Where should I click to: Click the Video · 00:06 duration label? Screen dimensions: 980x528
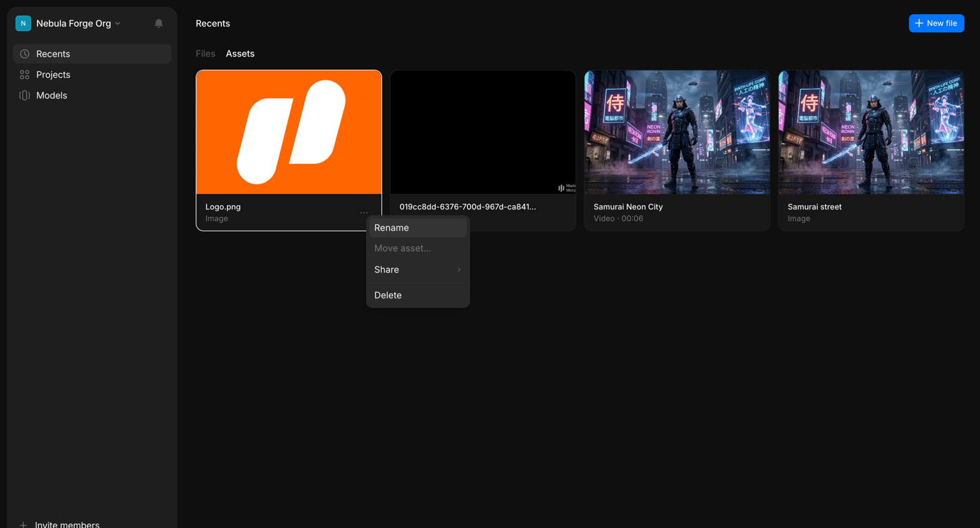click(x=618, y=219)
